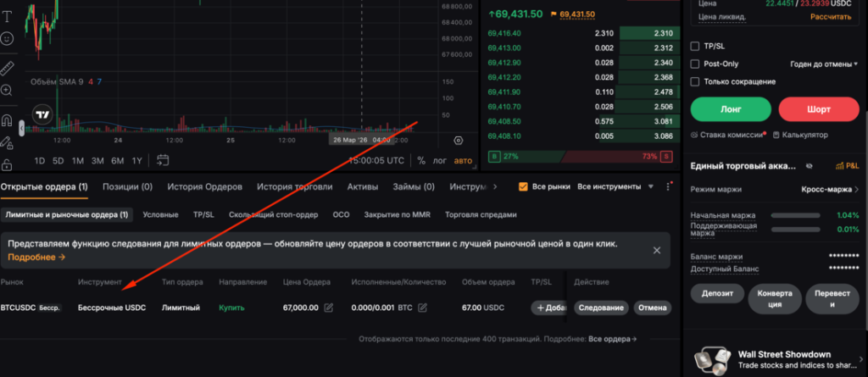This screenshot has width=868, height=377.
Task: Enable the TP/SL checkbox
Action: pos(696,47)
